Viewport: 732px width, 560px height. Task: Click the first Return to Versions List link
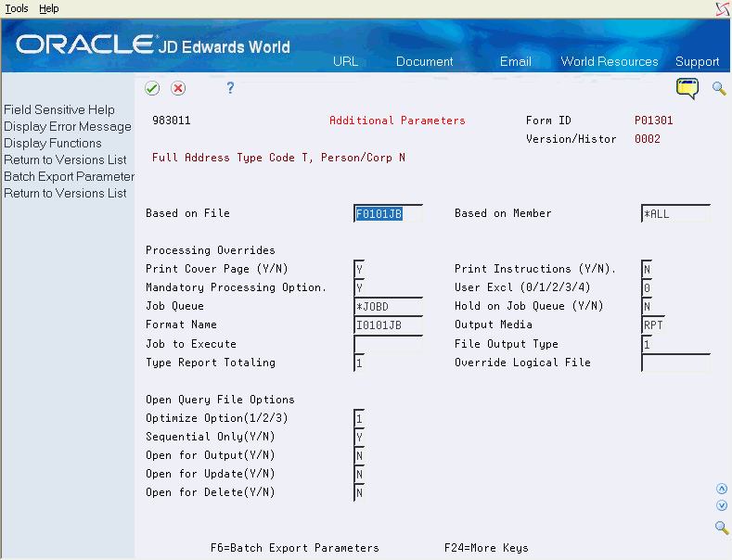[65, 160]
